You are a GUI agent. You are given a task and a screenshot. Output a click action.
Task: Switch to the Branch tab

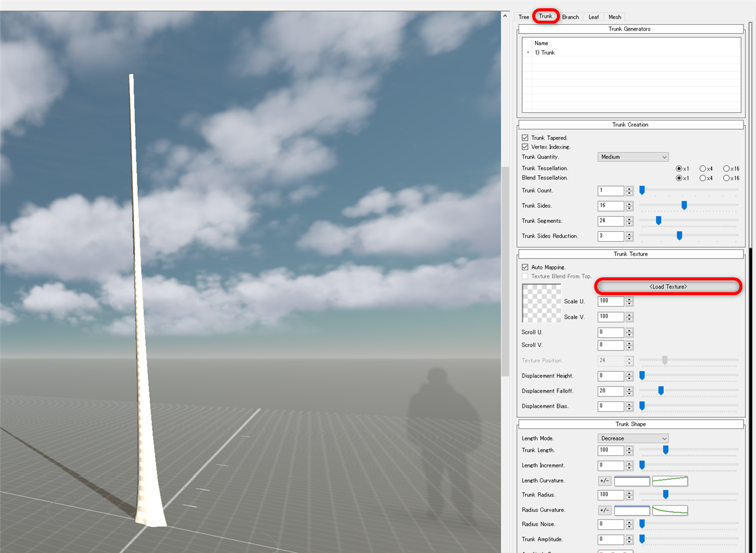pos(569,17)
